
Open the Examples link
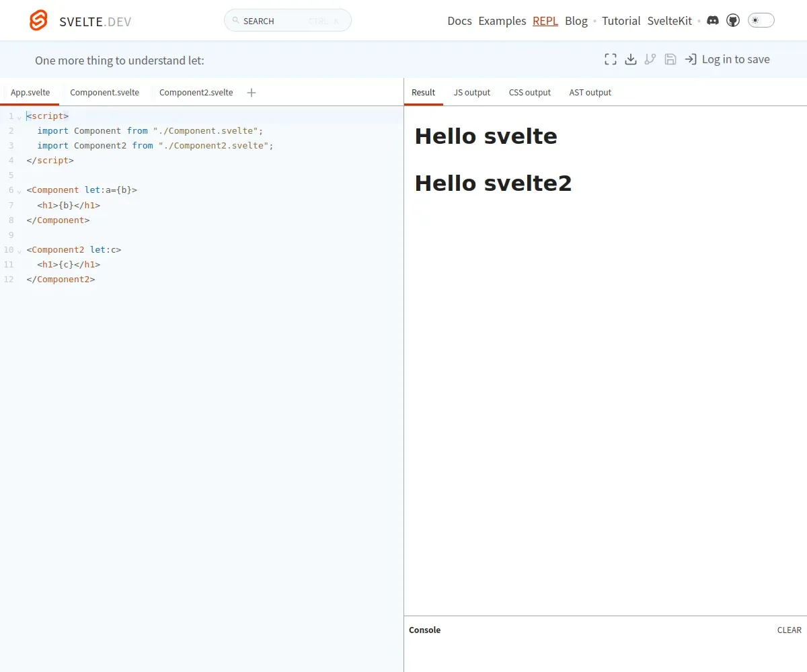pyautogui.click(x=502, y=21)
